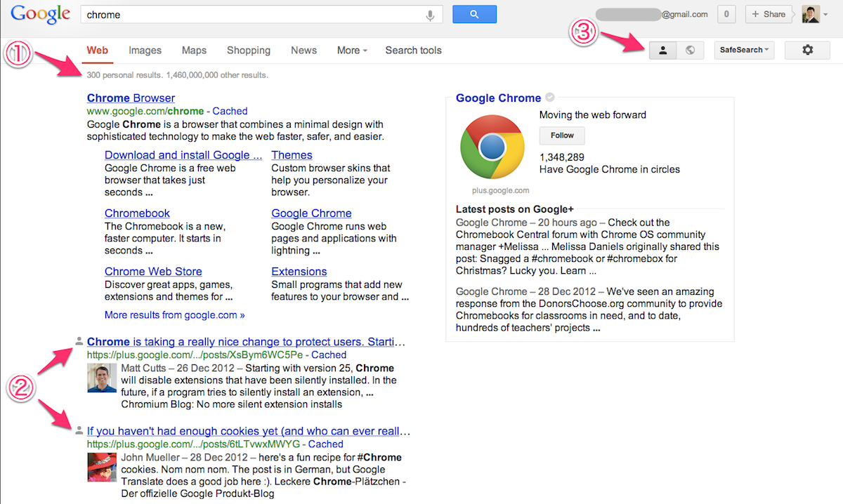Hide personal results with globe toggle
Image resolution: width=843 pixels, height=504 pixels.
[690, 50]
